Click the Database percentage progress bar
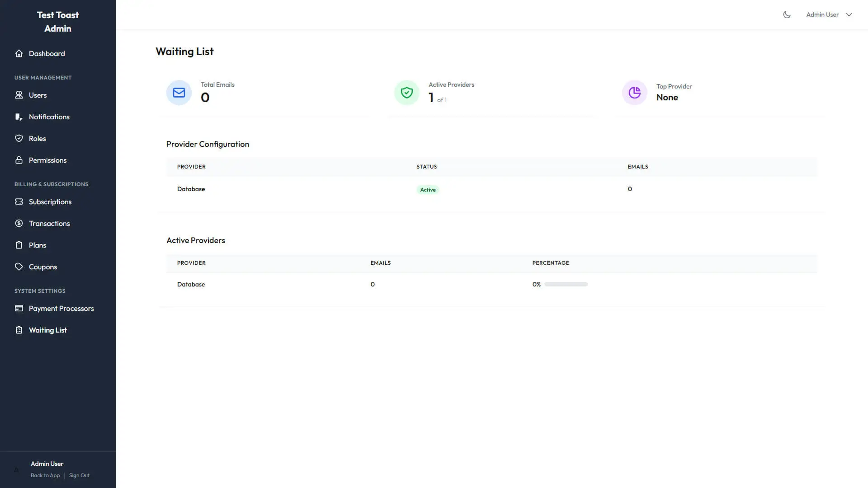The width and height of the screenshot is (868, 488). click(x=565, y=284)
